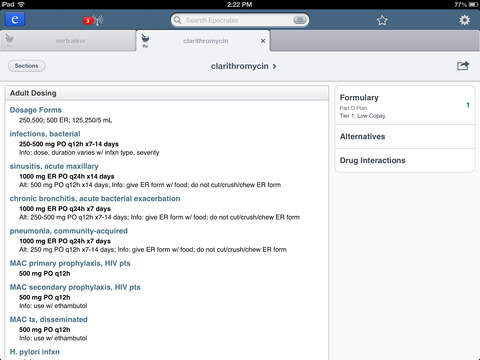
Task: Select Tier 1: Low Copay text
Action: click(362, 116)
